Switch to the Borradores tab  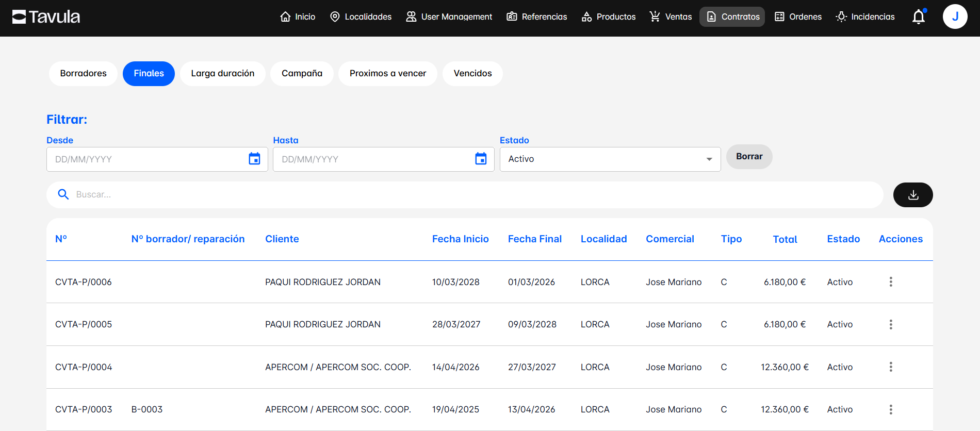(x=83, y=74)
